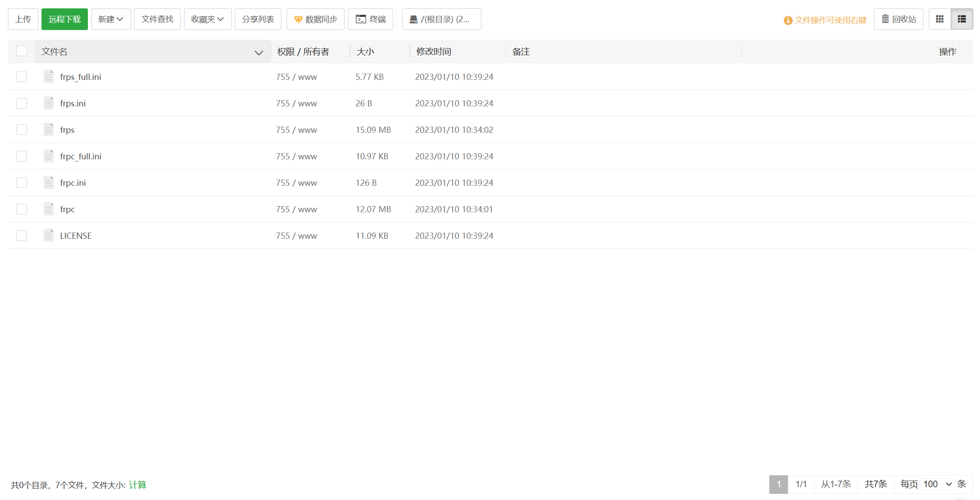Click the LICENSE file icon
This screenshot has width=980, height=500.
pos(49,236)
